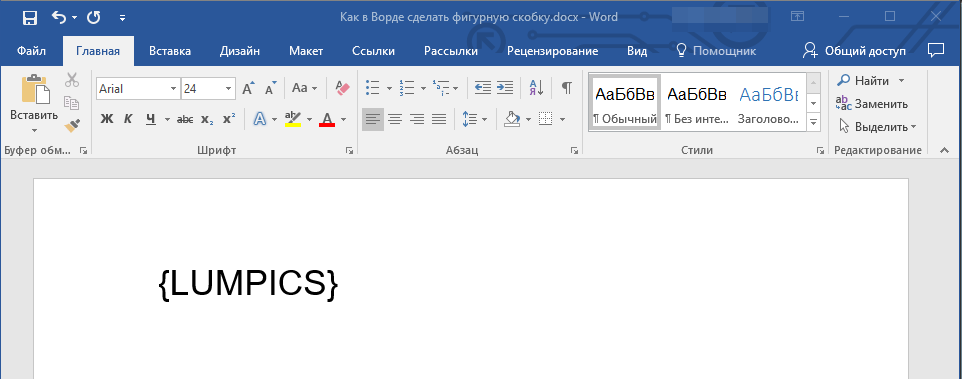962x379 pixels.
Task: Share via Общий доступ button
Action: (x=854, y=51)
